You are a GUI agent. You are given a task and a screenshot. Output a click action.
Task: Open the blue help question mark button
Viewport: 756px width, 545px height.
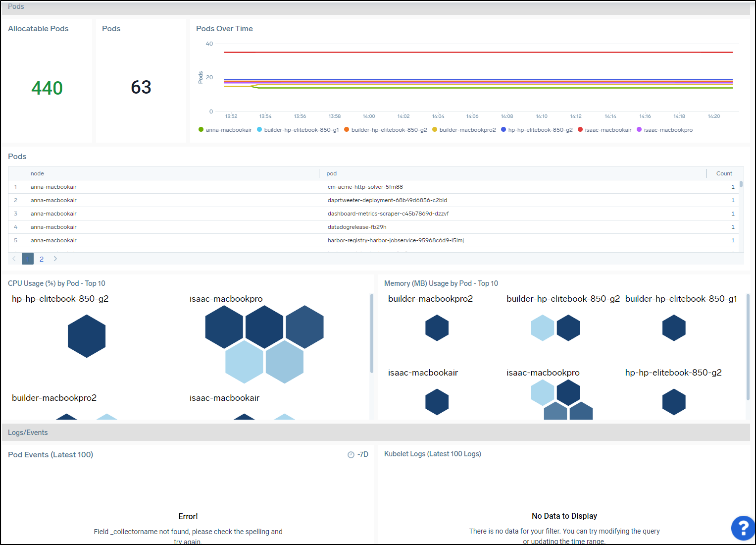coord(743,528)
